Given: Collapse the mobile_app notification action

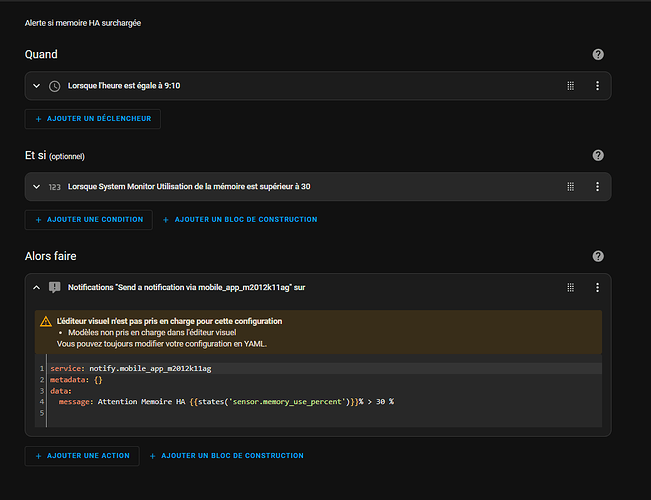Looking at the screenshot, I should [37, 287].
